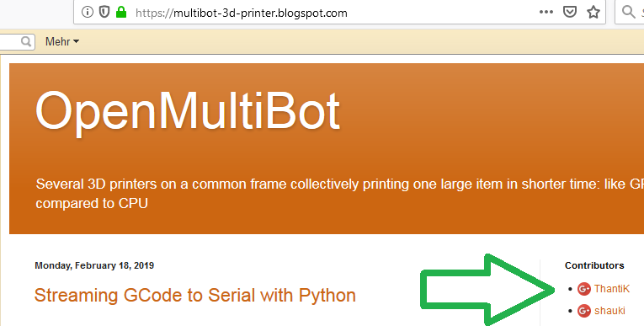Screen dimensions: 644x326
Task: Bookmark this page with the star icon
Action: pos(593,13)
